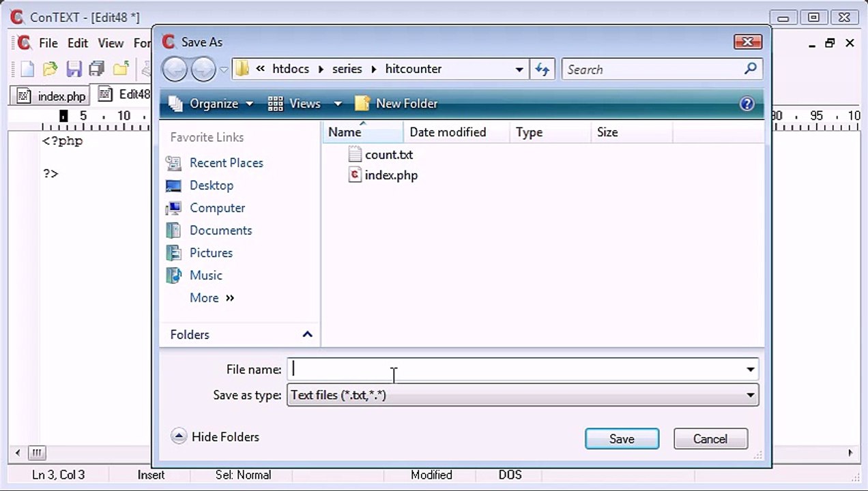Open Documents favorite link
Screen dimensions: 868x491
click(221, 230)
